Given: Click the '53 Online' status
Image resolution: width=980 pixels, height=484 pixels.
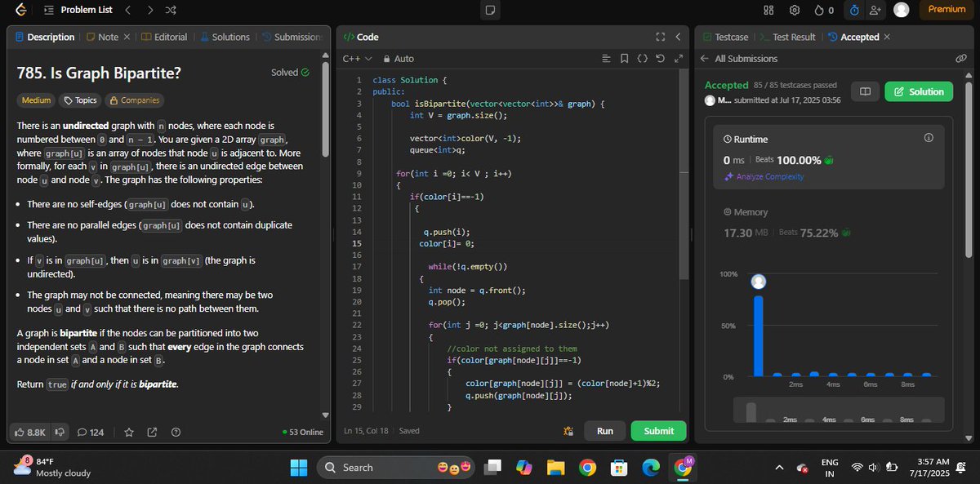Looking at the screenshot, I should coord(302,432).
